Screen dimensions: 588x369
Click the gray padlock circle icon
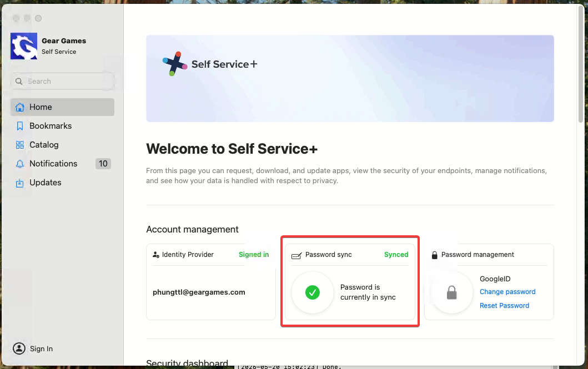point(452,292)
